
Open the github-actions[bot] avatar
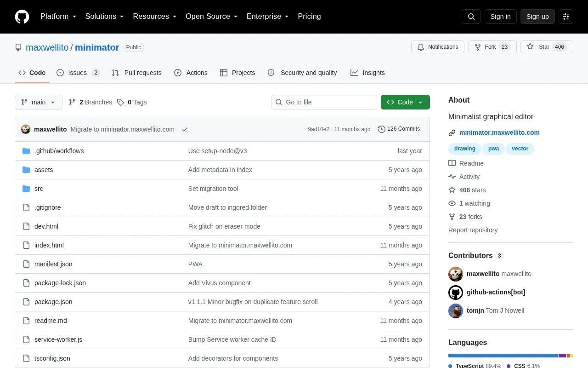point(456,293)
